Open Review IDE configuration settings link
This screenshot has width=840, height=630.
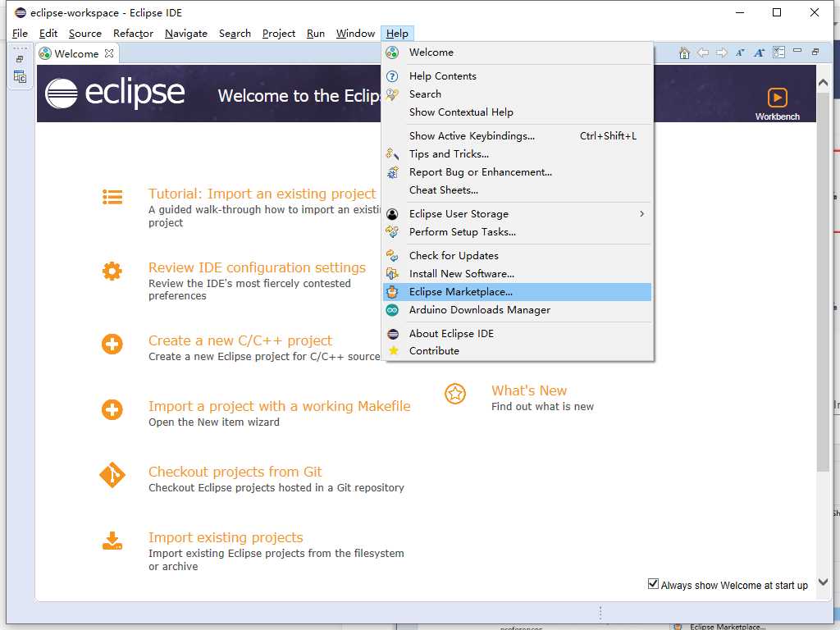[x=257, y=267]
